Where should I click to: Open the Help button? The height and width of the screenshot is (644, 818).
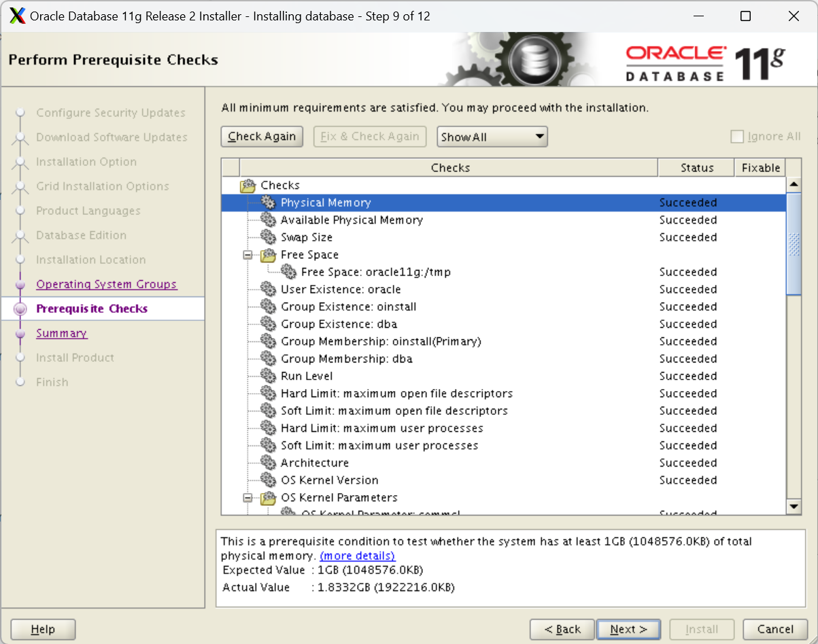pos(43,629)
